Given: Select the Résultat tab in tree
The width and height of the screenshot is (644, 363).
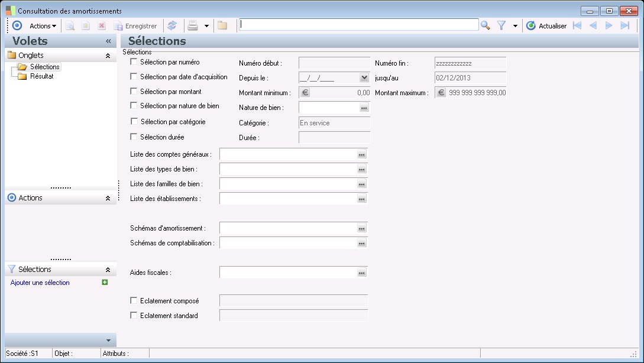Looking at the screenshot, I should coord(42,76).
